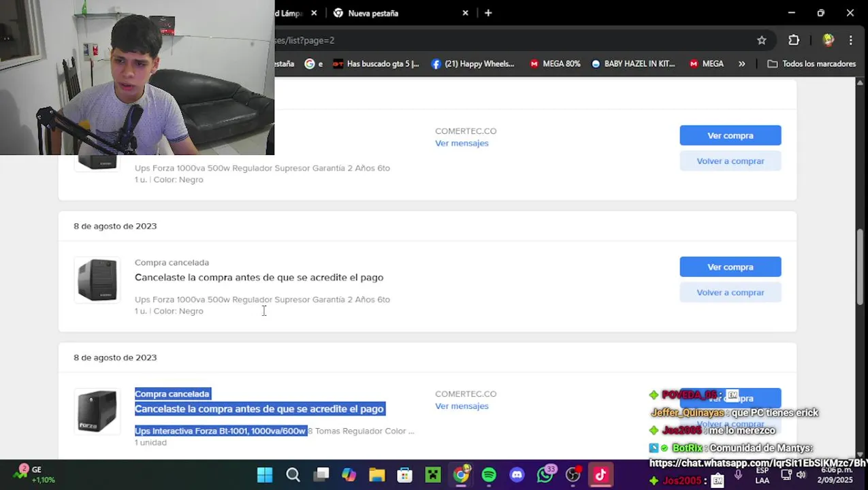This screenshot has width=868, height=490.
Task: Click the middle order's 'Cancelaste la compra' text
Action: click(x=259, y=277)
